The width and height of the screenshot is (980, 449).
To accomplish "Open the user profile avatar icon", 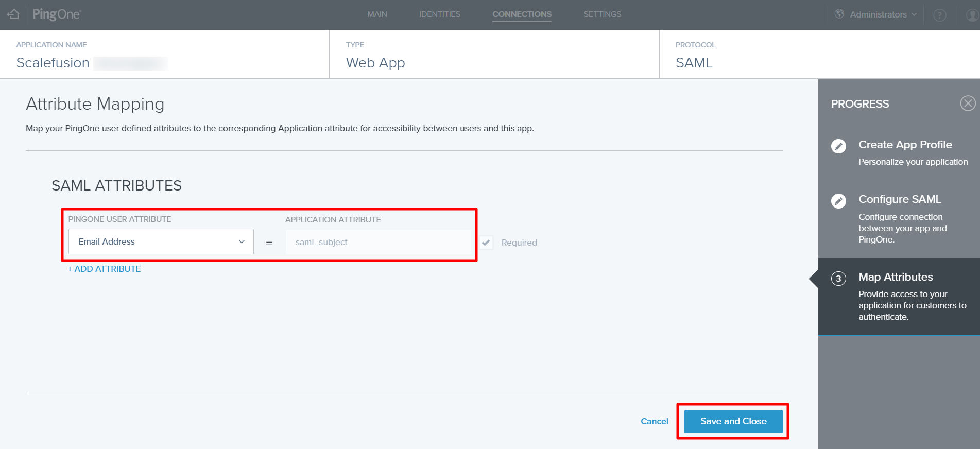I will (x=972, y=15).
